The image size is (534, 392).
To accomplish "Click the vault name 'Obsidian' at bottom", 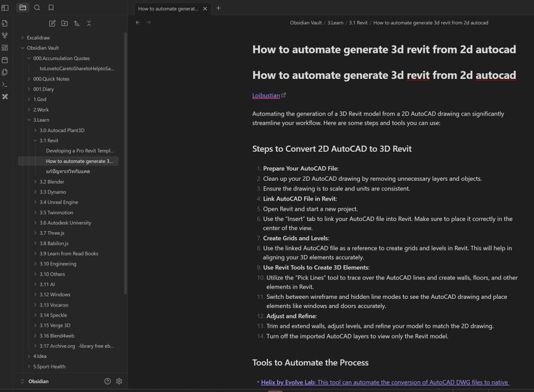I will click(x=39, y=381).
